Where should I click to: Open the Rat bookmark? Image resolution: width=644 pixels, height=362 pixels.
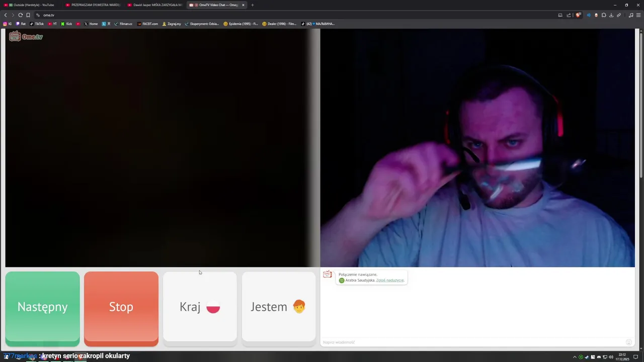[x=21, y=24]
